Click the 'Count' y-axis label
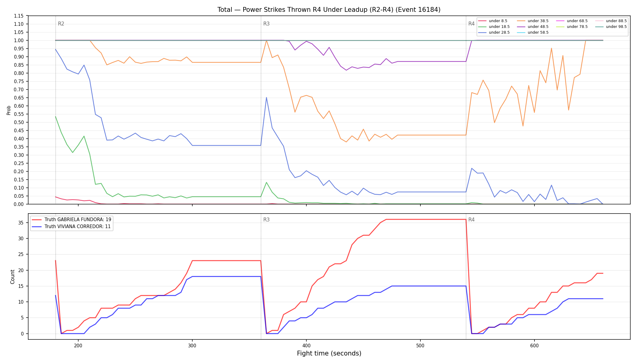Screen dimensions: 637x364 pos(12,277)
